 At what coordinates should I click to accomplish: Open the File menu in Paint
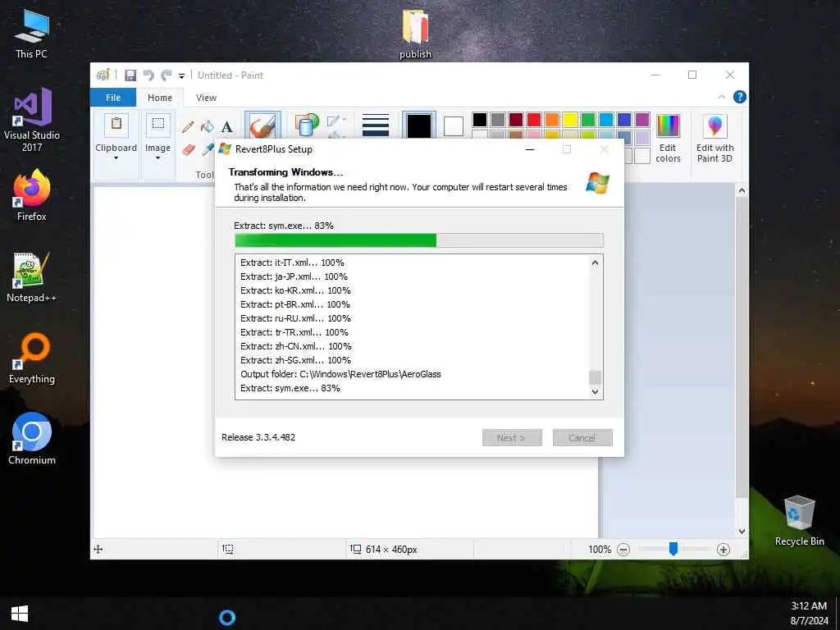point(113,98)
